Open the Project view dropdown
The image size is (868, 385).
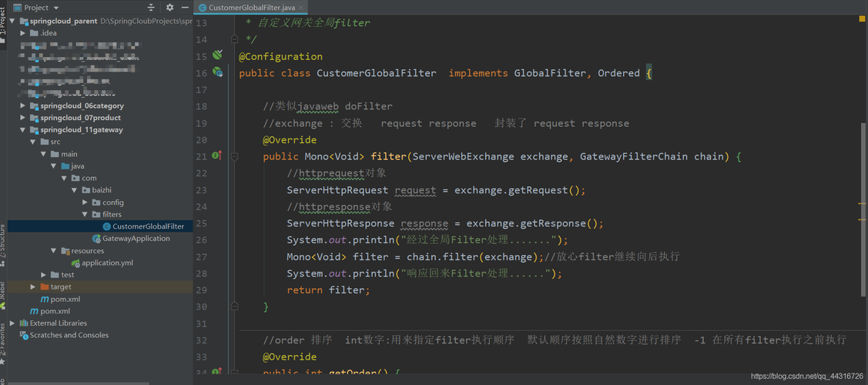point(55,8)
